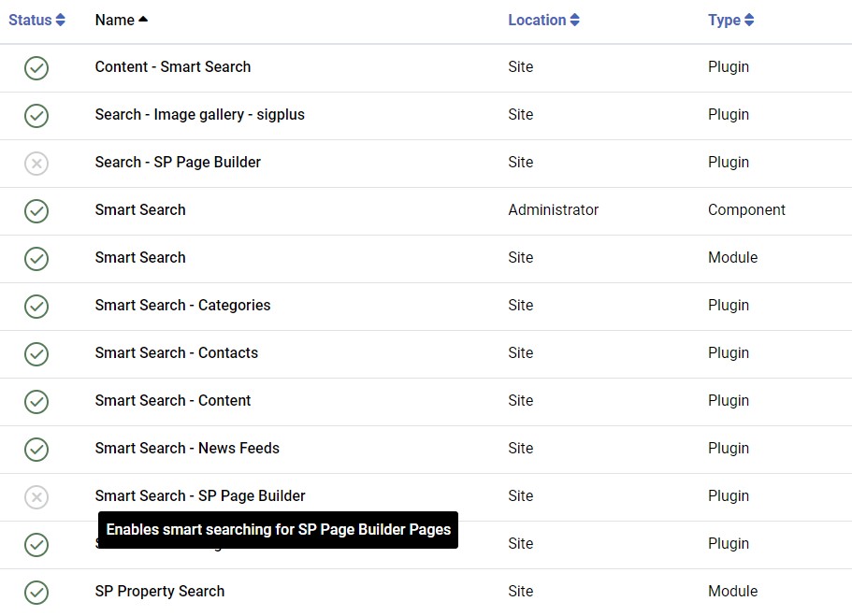
Task: Click the Component type cell
Action: tap(746, 210)
